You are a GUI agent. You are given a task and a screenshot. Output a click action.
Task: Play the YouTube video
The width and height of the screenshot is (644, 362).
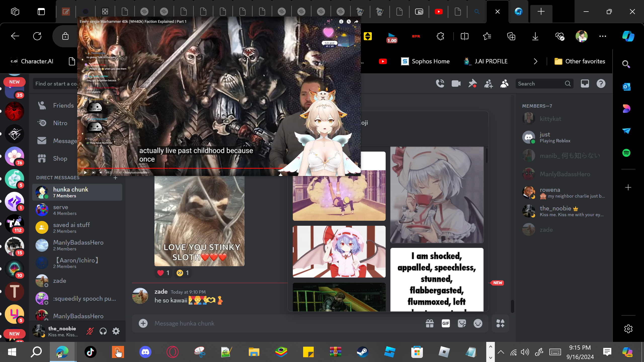[86, 172]
